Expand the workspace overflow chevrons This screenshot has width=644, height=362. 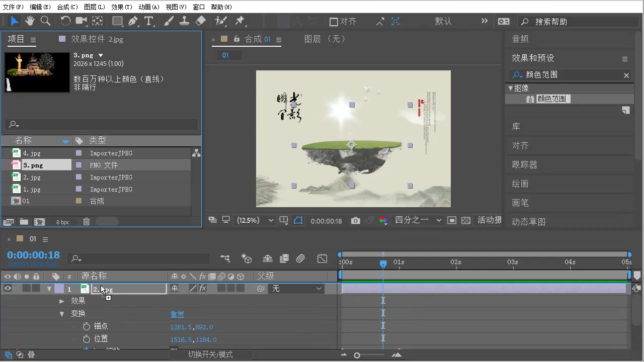point(484,21)
